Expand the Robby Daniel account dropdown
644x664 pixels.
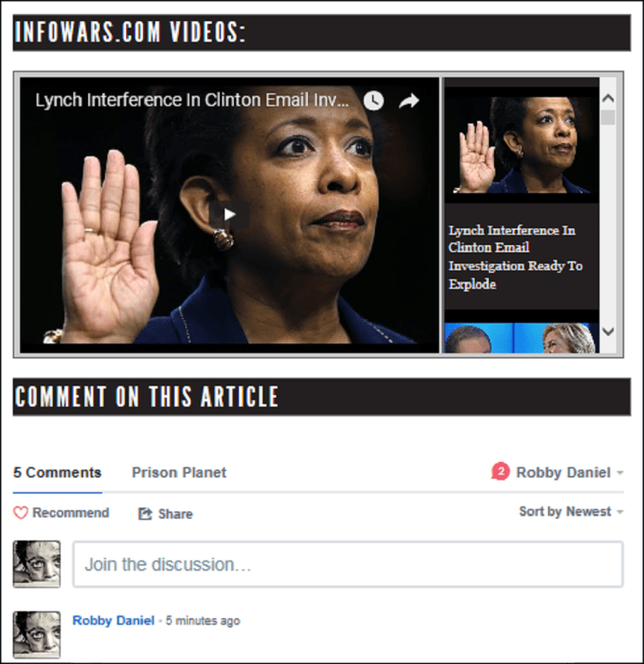click(x=569, y=473)
